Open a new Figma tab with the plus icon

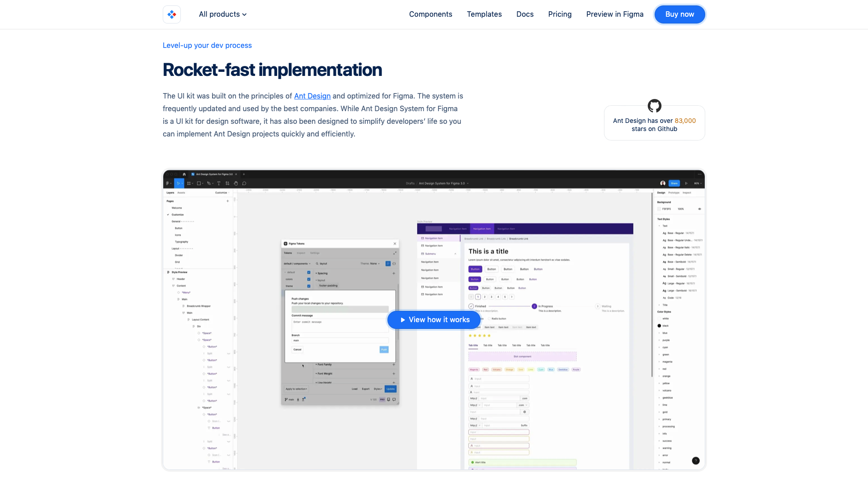(x=244, y=174)
